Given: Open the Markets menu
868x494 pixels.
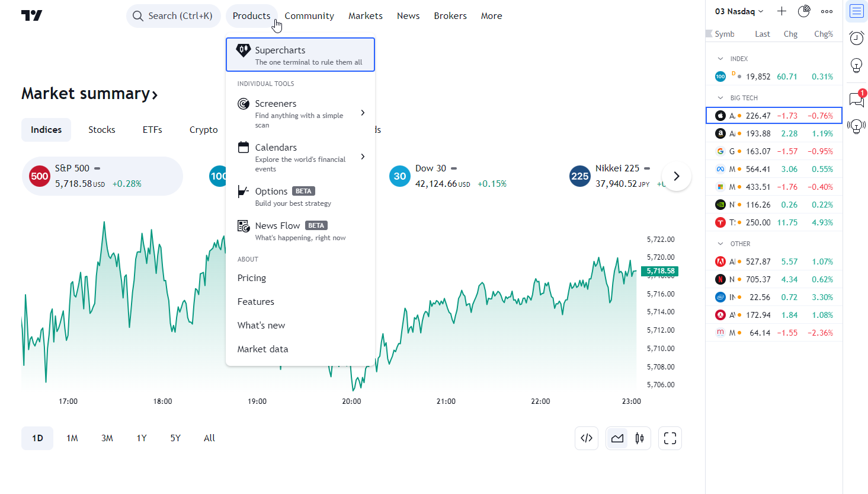Looking at the screenshot, I should 365,15.
